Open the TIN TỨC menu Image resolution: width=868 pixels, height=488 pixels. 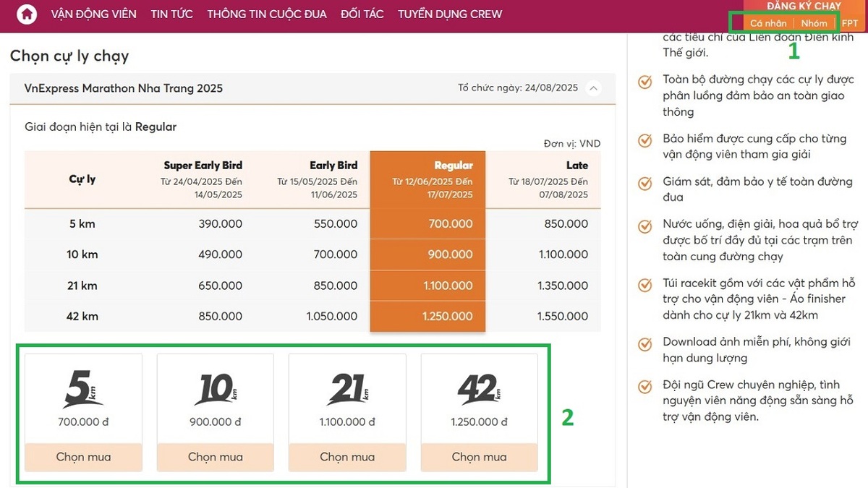[172, 14]
